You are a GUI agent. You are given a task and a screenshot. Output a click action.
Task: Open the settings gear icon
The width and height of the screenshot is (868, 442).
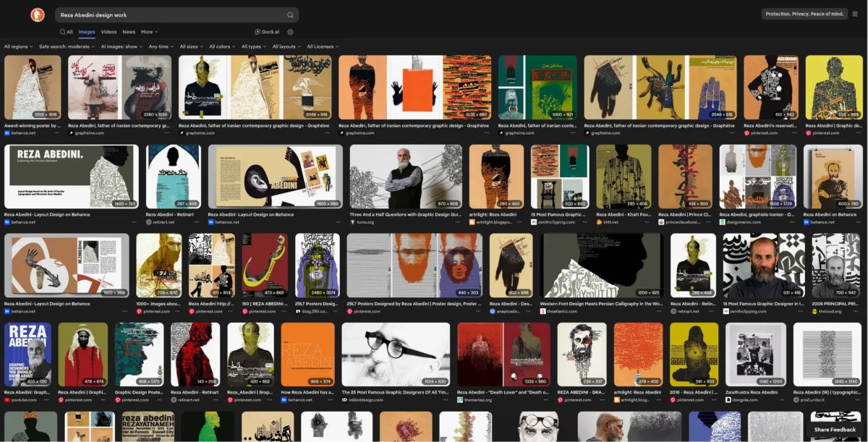tap(291, 32)
